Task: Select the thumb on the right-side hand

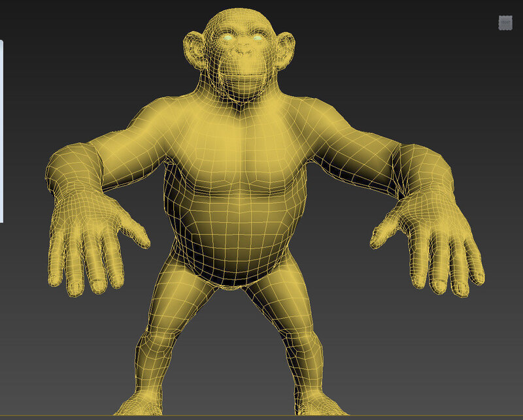Action: (x=384, y=232)
